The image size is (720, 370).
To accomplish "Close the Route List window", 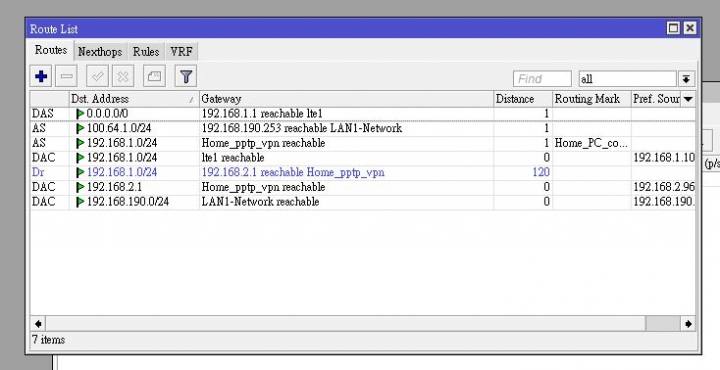I will [690, 28].
